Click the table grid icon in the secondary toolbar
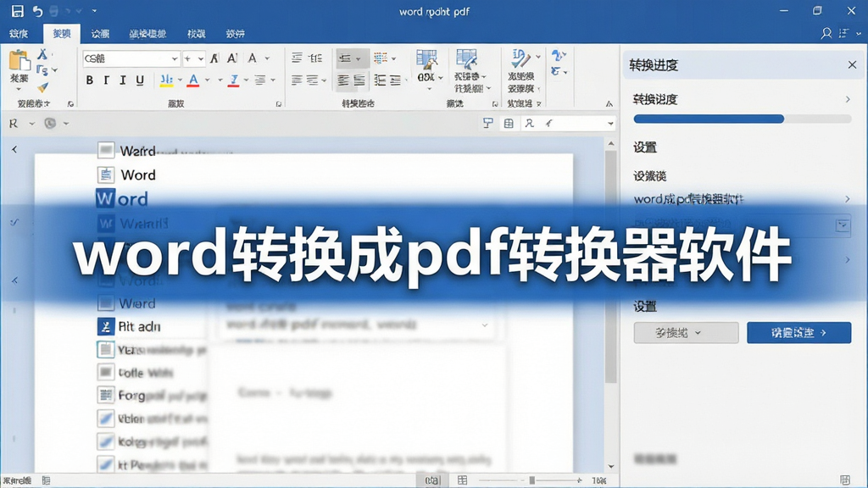 pos(509,124)
